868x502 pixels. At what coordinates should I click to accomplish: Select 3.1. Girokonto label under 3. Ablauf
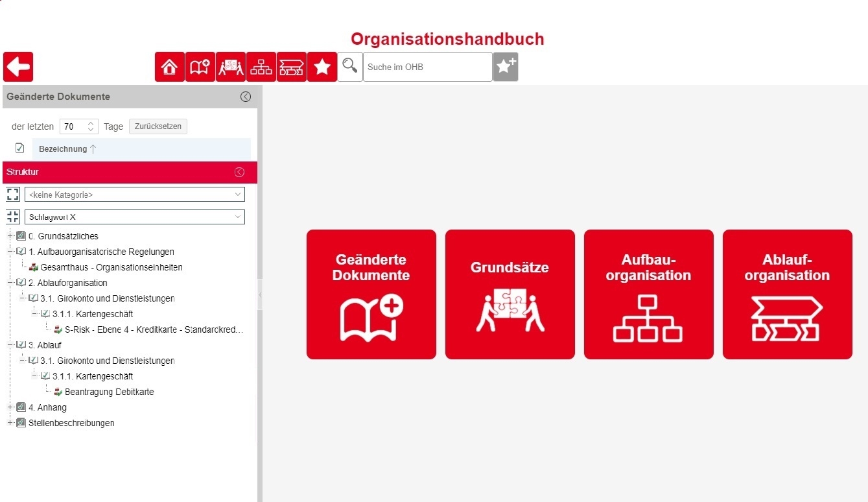point(108,361)
